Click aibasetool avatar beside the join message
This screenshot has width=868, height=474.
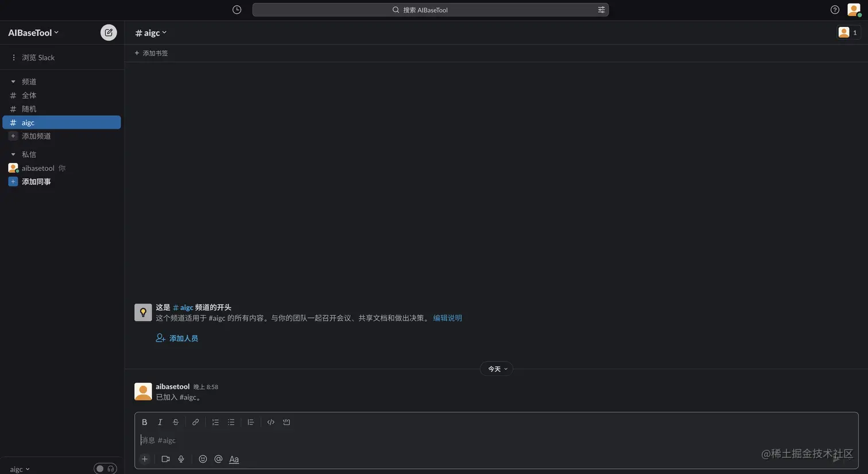coord(143,391)
